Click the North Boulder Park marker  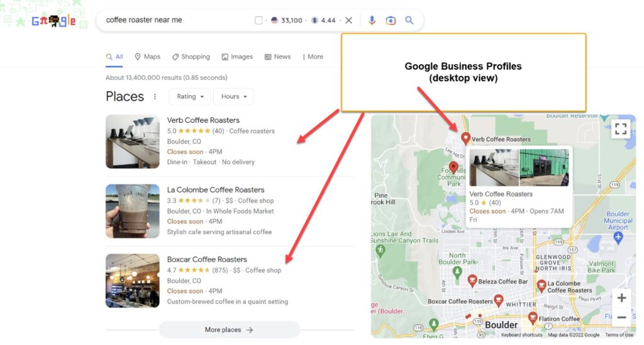pos(457,272)
